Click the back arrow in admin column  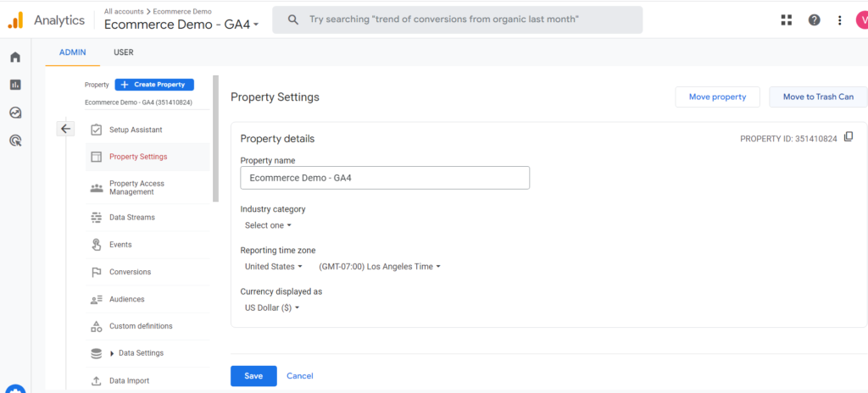(66, 129)
